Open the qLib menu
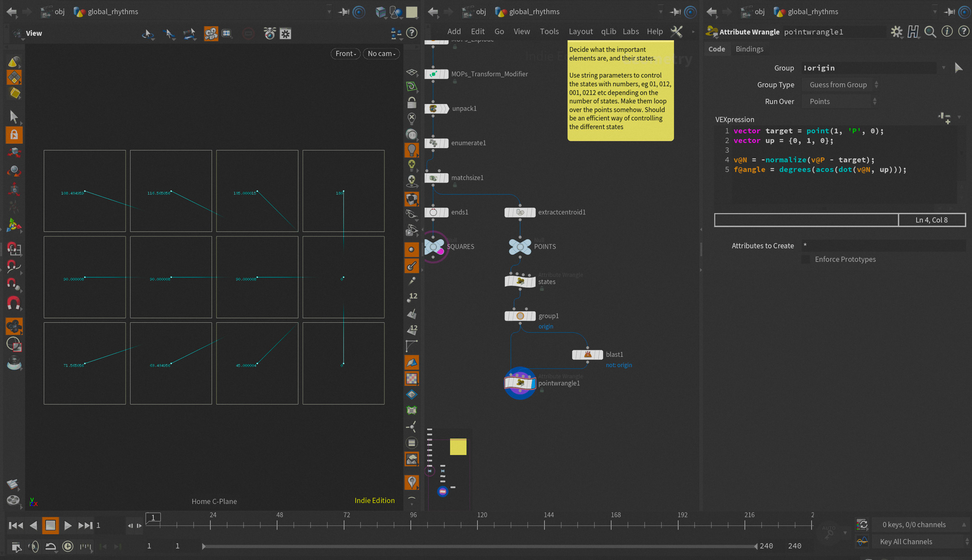This screenshot has height=560, width=972. click(x=608, y=31)
